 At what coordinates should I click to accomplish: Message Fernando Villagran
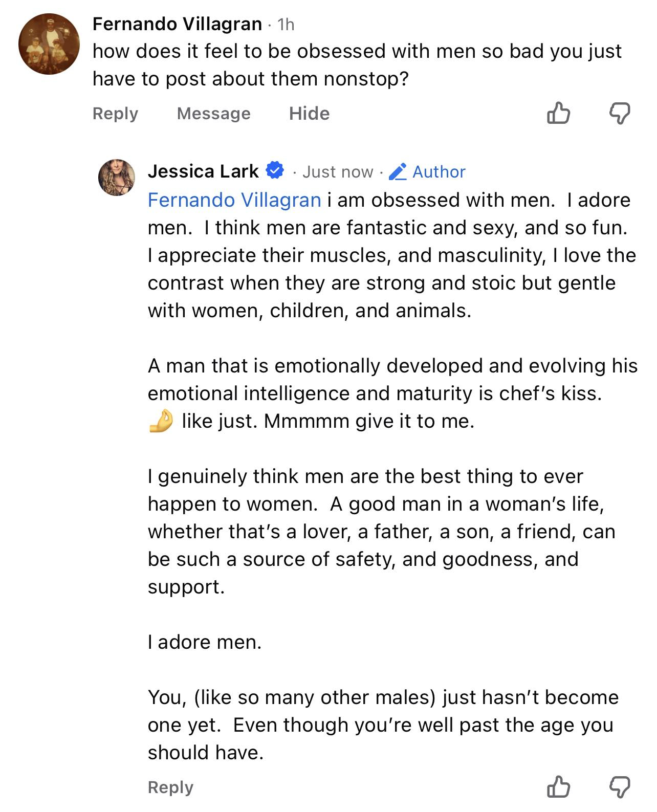click(x=213, y=114)
